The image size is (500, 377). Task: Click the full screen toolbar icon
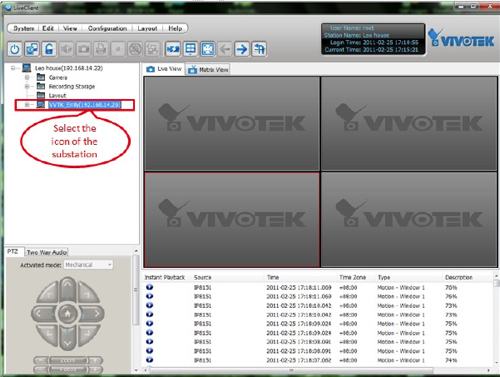pos(208,49)
